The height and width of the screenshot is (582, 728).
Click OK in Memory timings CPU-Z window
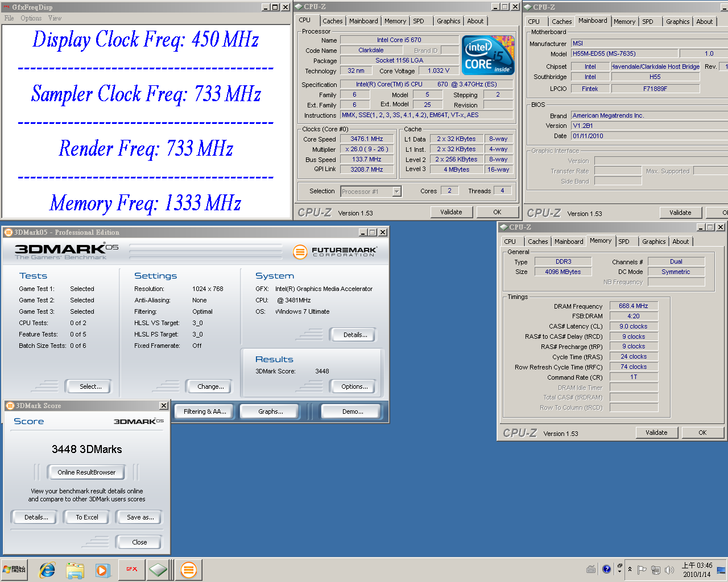tap(702, 433)
